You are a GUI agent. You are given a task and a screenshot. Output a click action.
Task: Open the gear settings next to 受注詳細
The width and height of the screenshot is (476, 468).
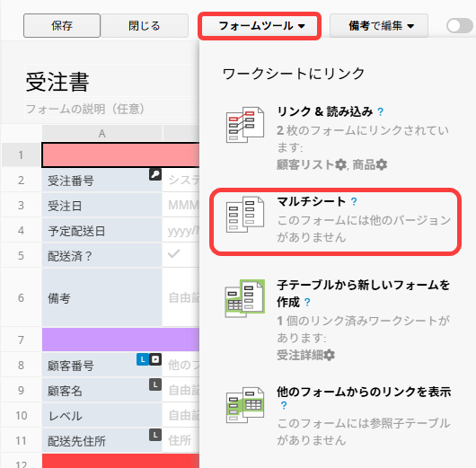click(x=329, y=355)
